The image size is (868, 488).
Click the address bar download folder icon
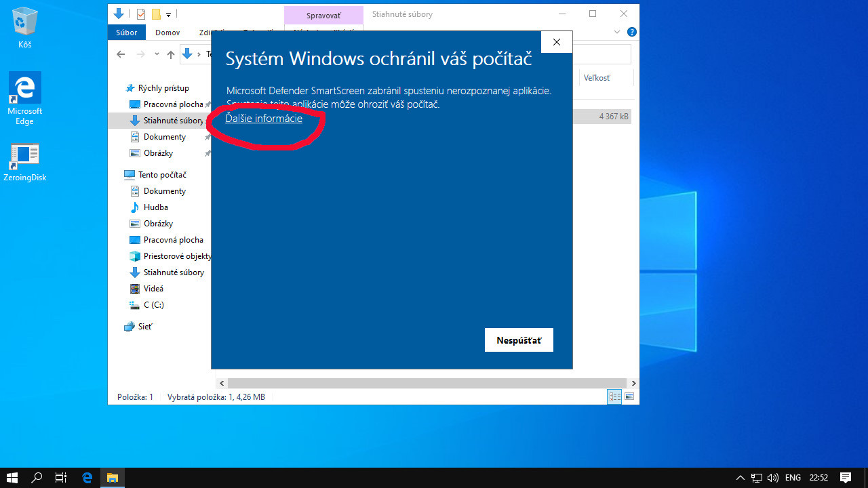pos(187,54)
